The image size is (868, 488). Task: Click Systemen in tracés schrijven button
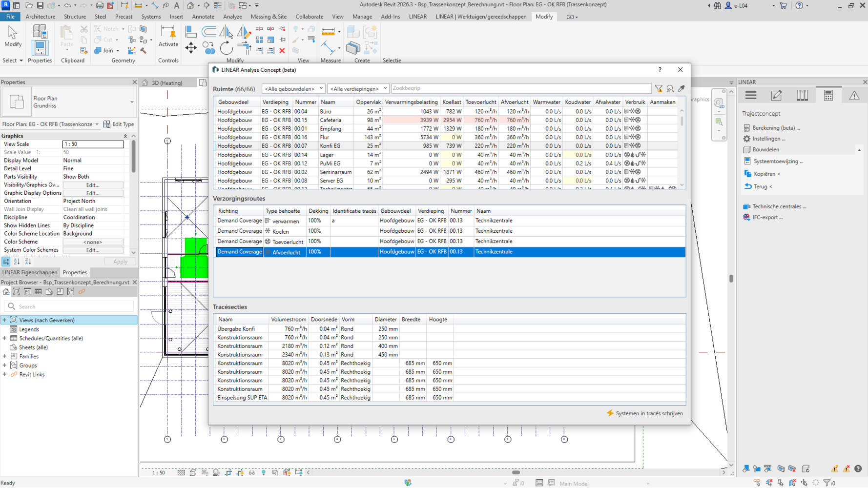click(x=644, y=413)
